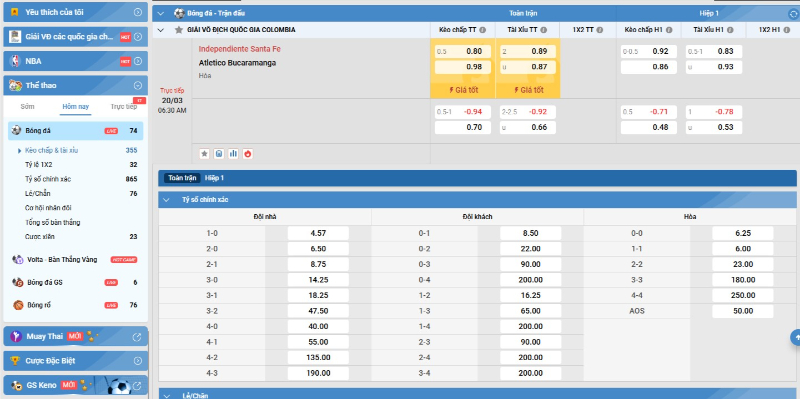800x399 pixels.
Task: Open the match scoreboard icon below the teams
Action: click(219, 154)
